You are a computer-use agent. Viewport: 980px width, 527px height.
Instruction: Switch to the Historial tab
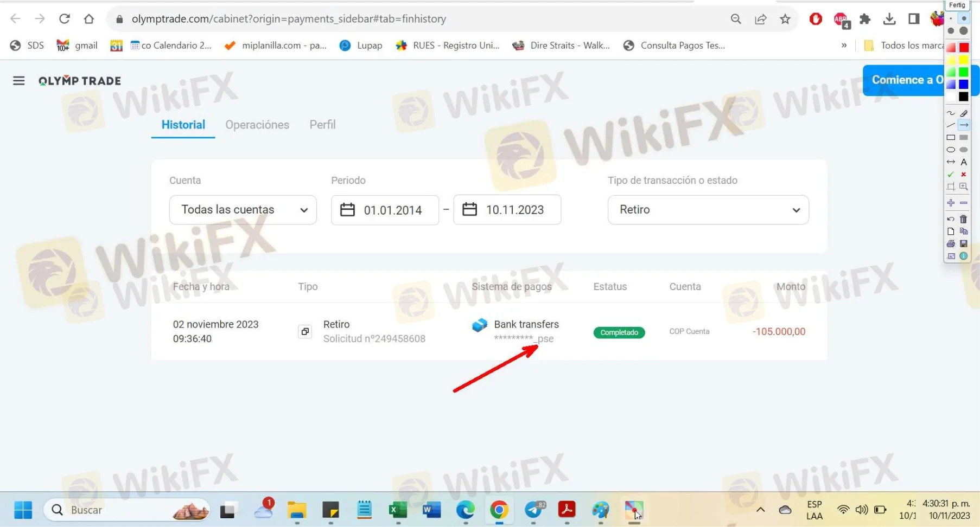(183, 125)
